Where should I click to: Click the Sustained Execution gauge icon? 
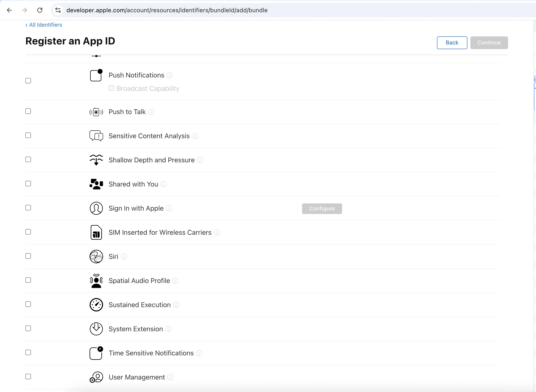[x=96, y=305]
